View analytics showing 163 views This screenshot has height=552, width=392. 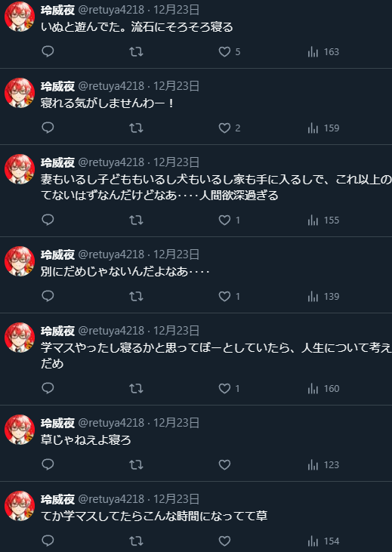point(323,52)
